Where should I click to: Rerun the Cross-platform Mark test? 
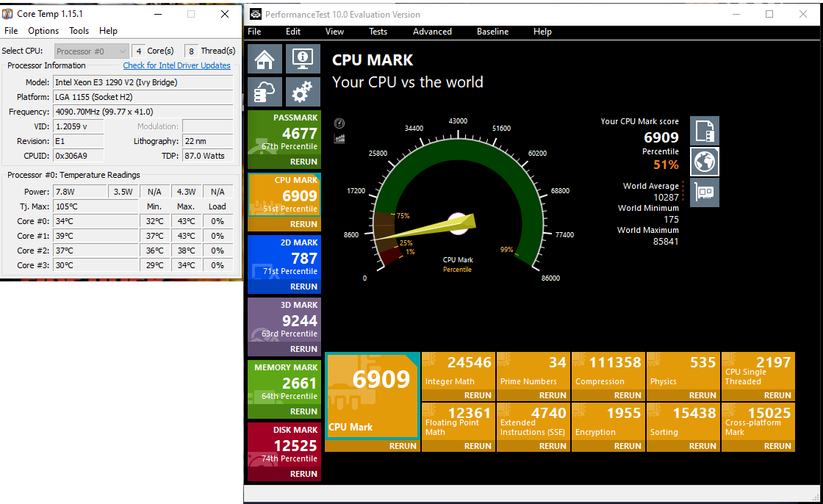click(x=777, y=446)
